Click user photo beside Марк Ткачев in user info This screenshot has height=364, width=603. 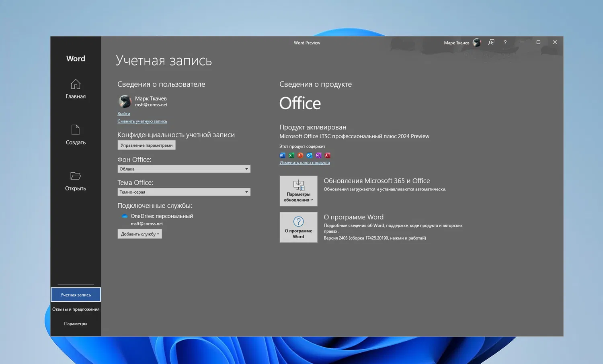click(x=125, y=101)
